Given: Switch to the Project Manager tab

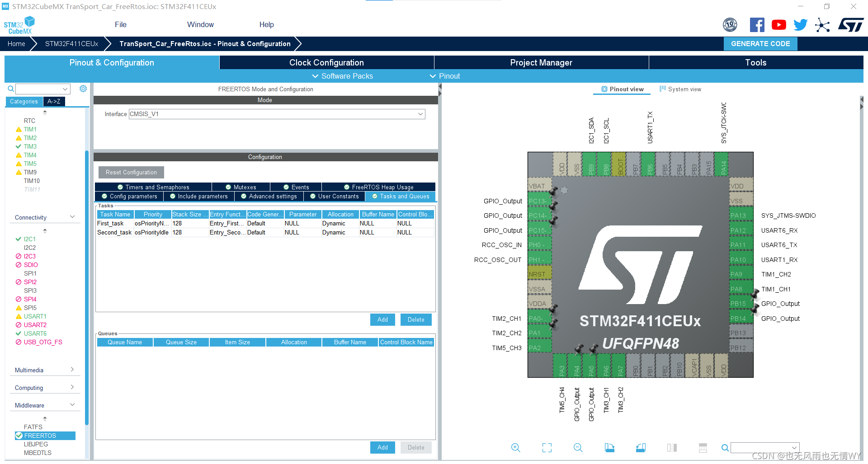Looking at the screenshot, I should pyautogui.click(x=541, y=62).
